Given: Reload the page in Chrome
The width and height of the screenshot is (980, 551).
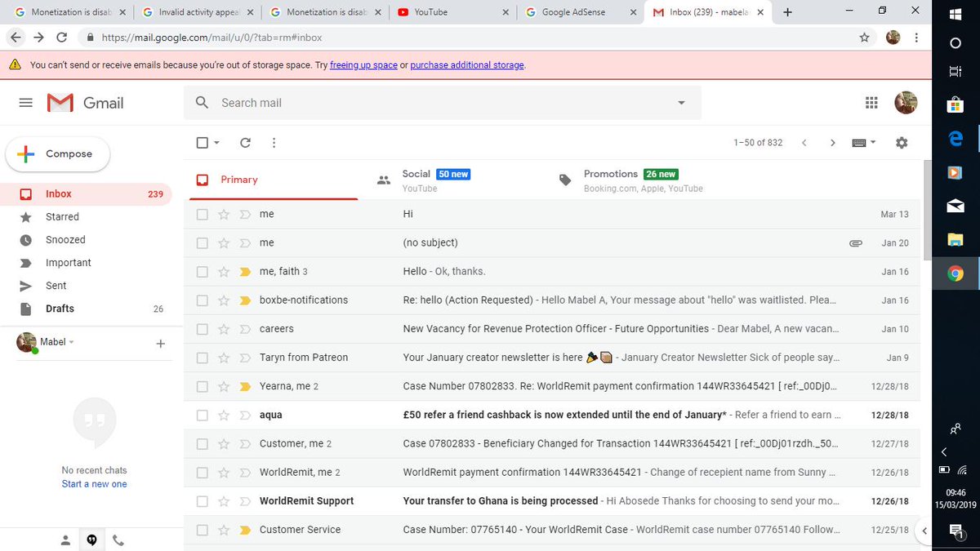Looking at the screenshot, I should [x=62, y=38].
